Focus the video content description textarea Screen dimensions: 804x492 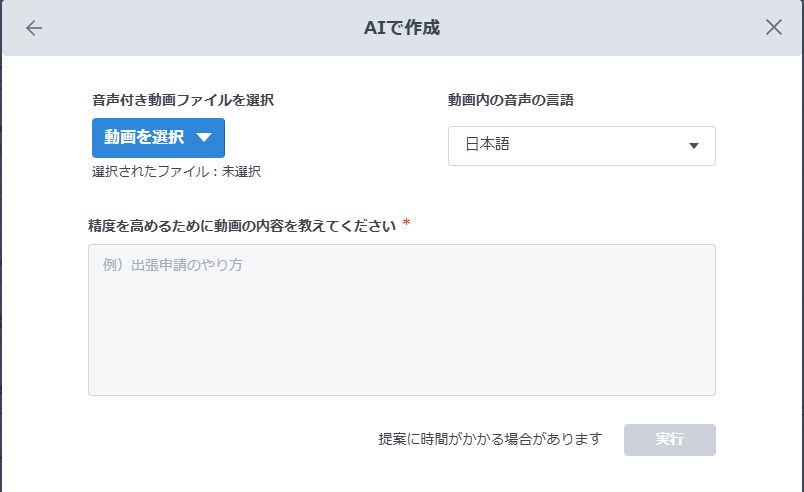401,319
